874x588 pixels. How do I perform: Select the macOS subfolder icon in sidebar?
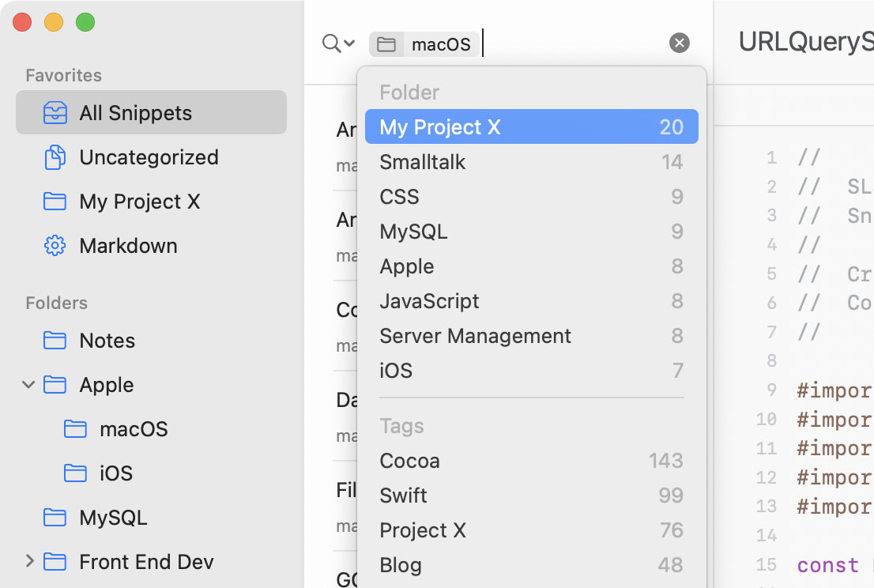coord(75,428)
